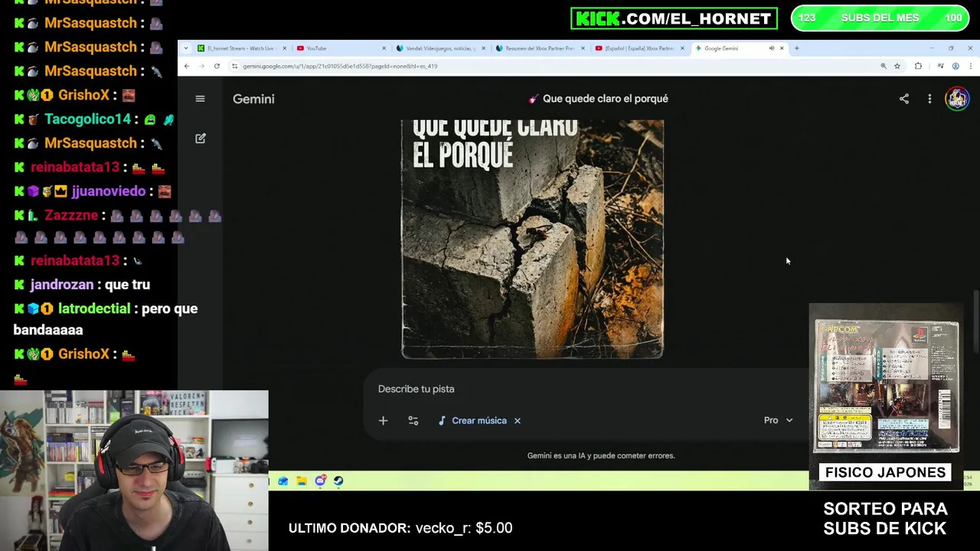This screenshot has height=551, width=980.
Task: Open the browser extensions puzzle icon
Action: pyautogui.click(x=918, y=66)
